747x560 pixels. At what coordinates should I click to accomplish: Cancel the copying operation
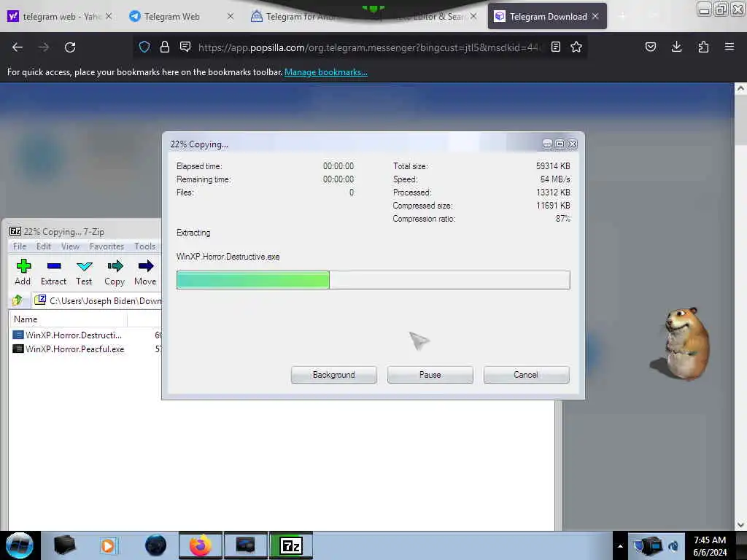tap(527, 375)
